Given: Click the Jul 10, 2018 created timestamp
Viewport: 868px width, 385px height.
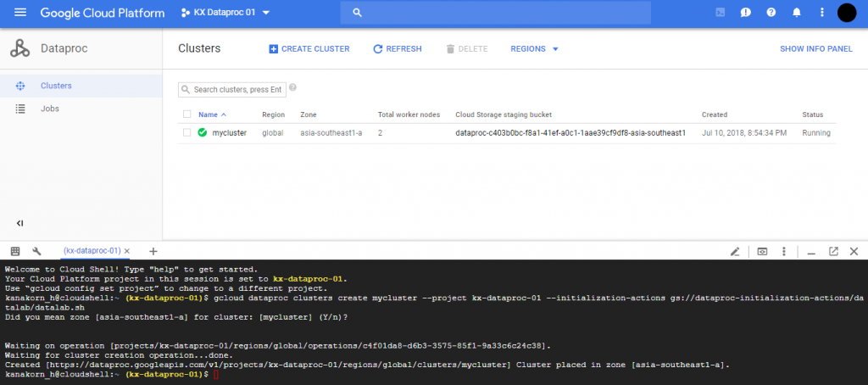Looking at the screenshot, I should pyautogui.click(x=744, y=133).
